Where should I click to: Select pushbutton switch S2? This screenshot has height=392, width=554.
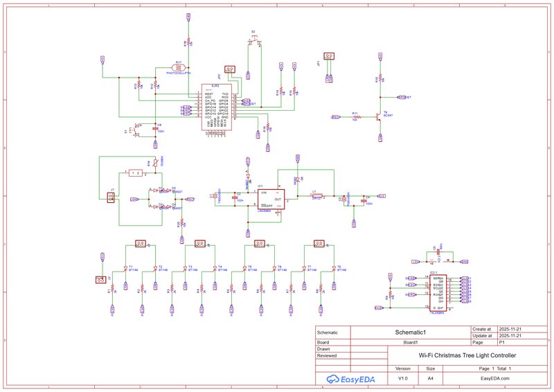255,40
